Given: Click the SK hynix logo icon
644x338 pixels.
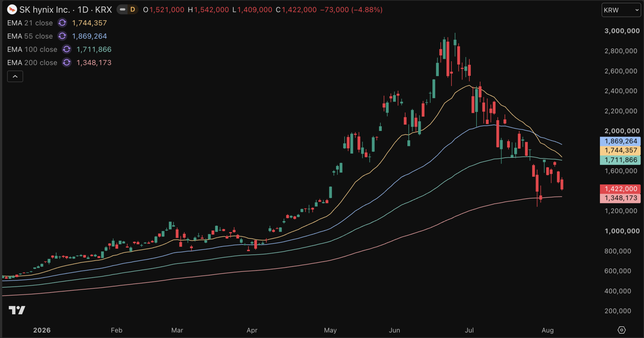Looking at the screenshot, I should tap(12, 10).
